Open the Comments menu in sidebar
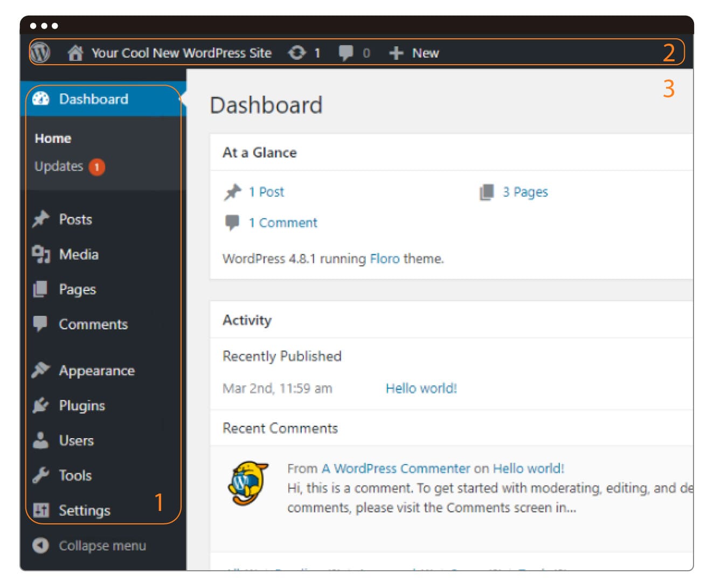714x588 pixels. point(93,324)
